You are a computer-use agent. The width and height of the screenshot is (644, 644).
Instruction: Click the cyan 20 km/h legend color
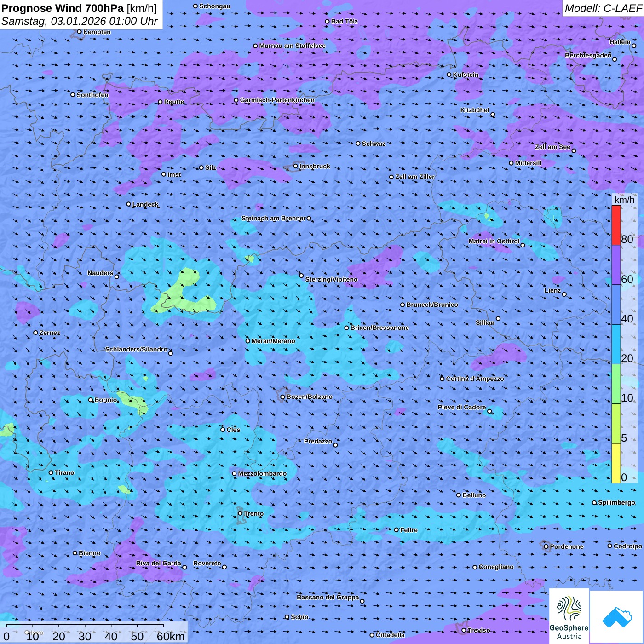tap(616, 345)
